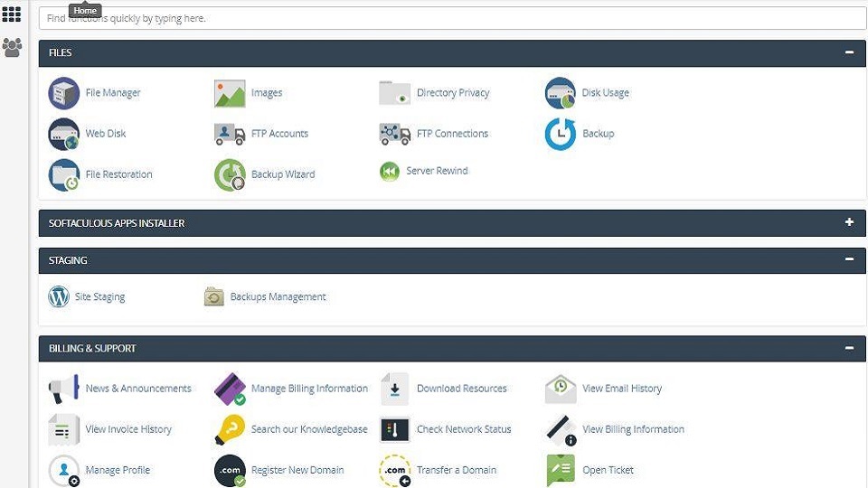Image resolution: width=868 pixels, height=488 pixels.
Task: Open the View Invoice History link
Action: 128,429
